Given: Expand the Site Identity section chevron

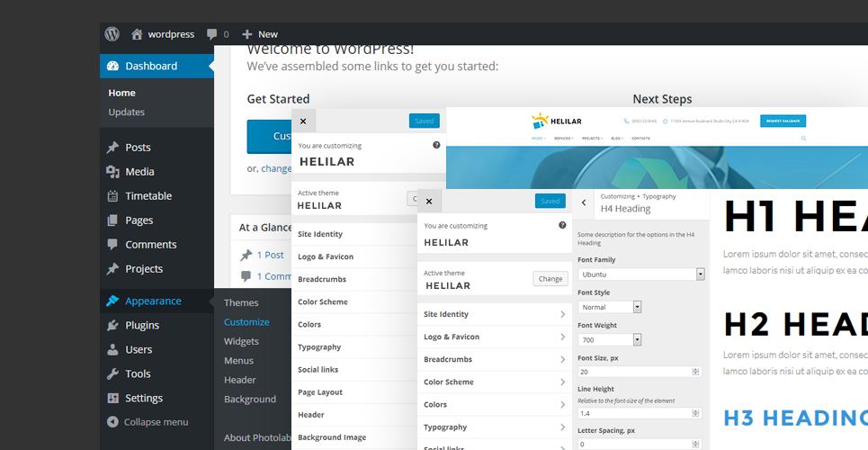Looking at the screenshot, I should 562,314.
